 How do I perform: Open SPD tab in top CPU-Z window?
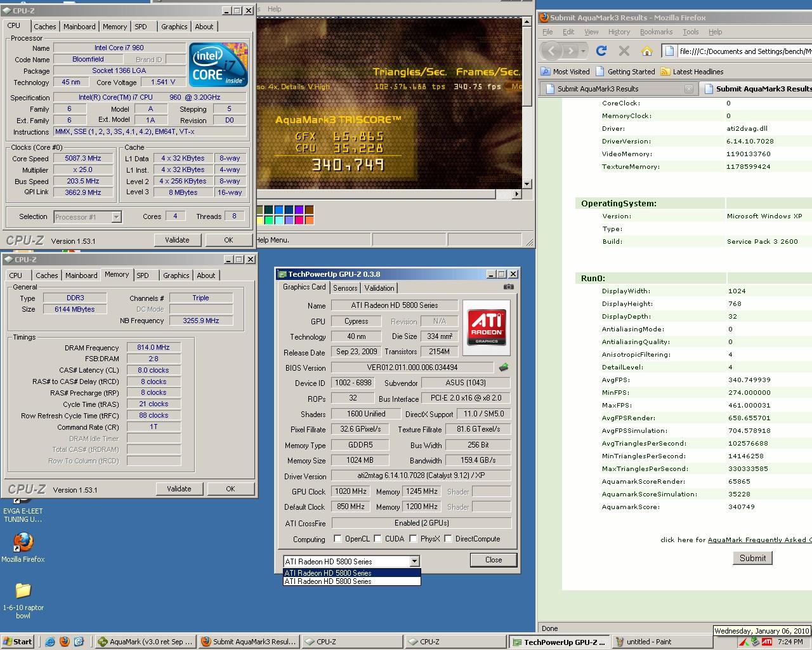[x=141, y=27]
